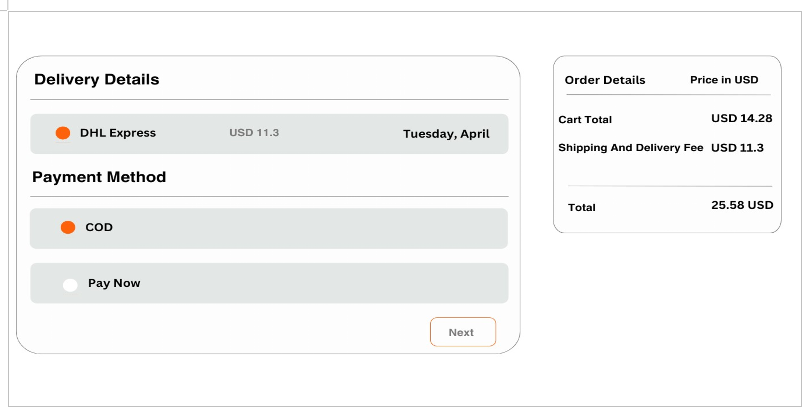This screenshot has width=811, height=413.
Task: Choose the COD payment radio button
Action: click(x=68, y=228)
